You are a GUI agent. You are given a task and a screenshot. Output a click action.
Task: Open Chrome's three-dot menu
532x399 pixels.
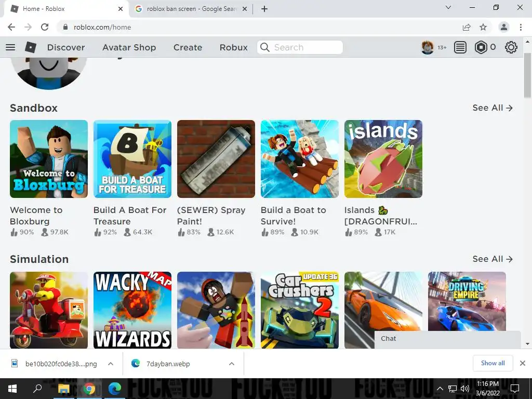pyautogui.click(x=521, y=27)
